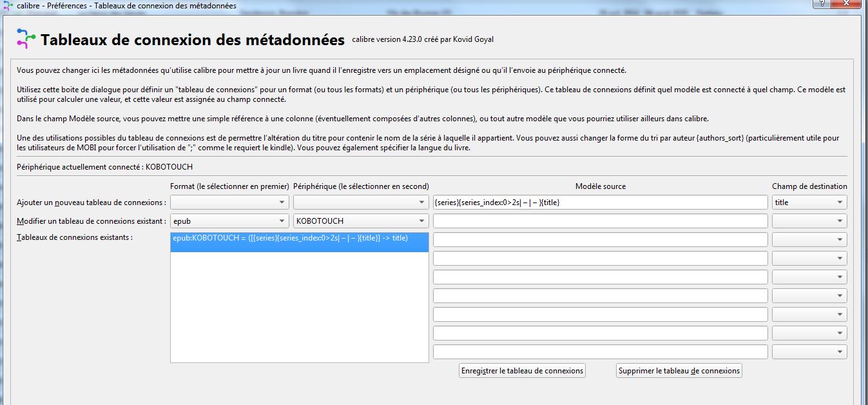
Task: Click the second-row empty source template field
Action: click(601, 221)
